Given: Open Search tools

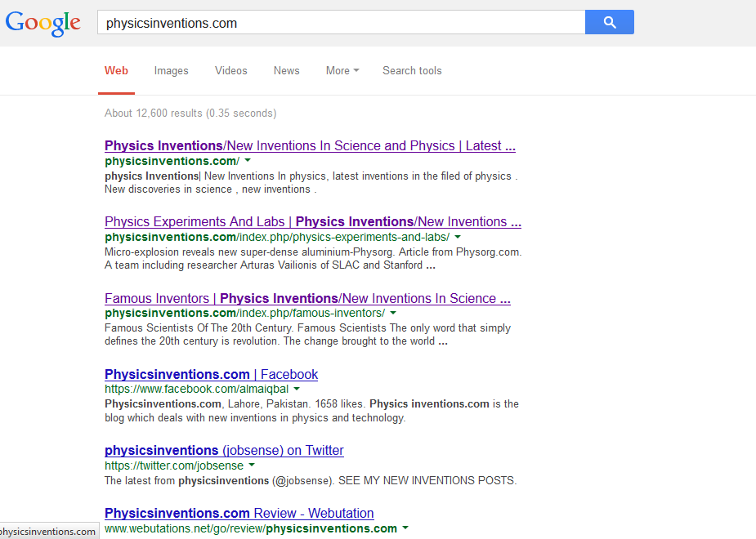Looking at the screenshot, I should (x=412, y=71).
